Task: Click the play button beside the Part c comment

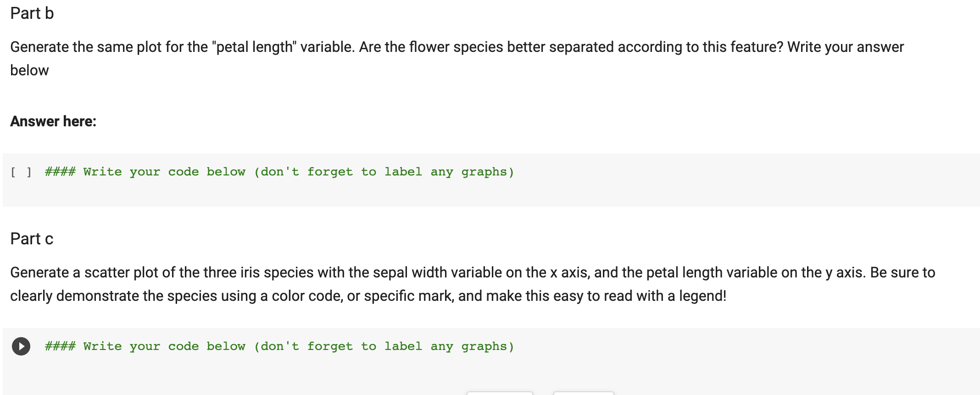Action: pyautogui.click(x=20, y=346)
